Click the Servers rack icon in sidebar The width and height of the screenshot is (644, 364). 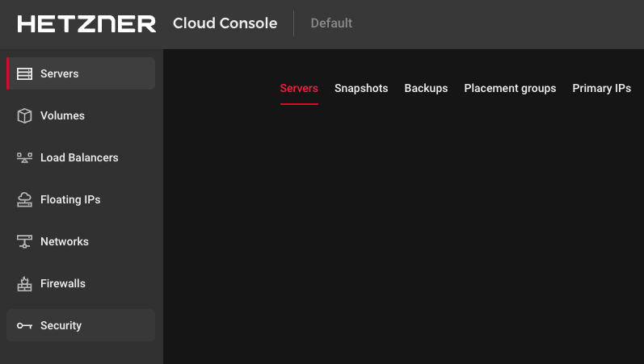24,74
